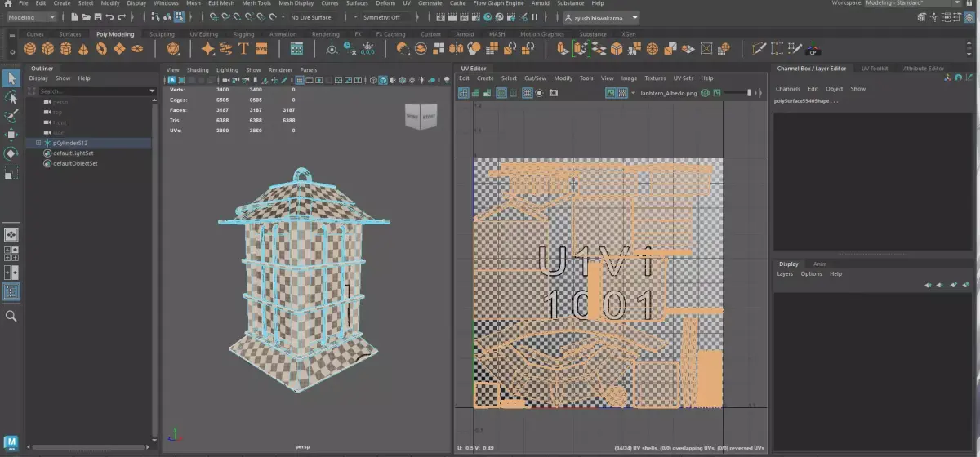Open the Symmetry: Off dropdown
Viewport: 980px width, 457px height.
[x=387, y=17]
